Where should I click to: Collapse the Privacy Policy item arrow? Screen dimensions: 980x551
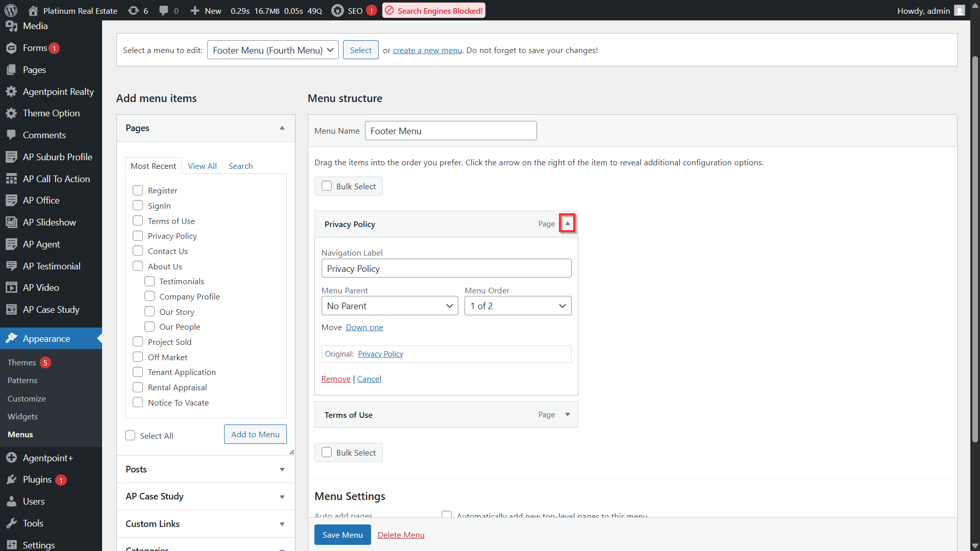567,223
